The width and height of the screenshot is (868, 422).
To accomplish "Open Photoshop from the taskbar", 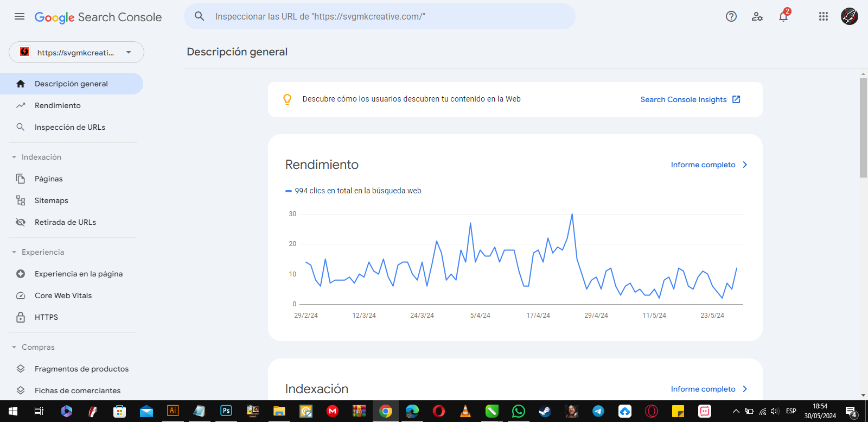I will pyautogui.click(x=226, y=411).
